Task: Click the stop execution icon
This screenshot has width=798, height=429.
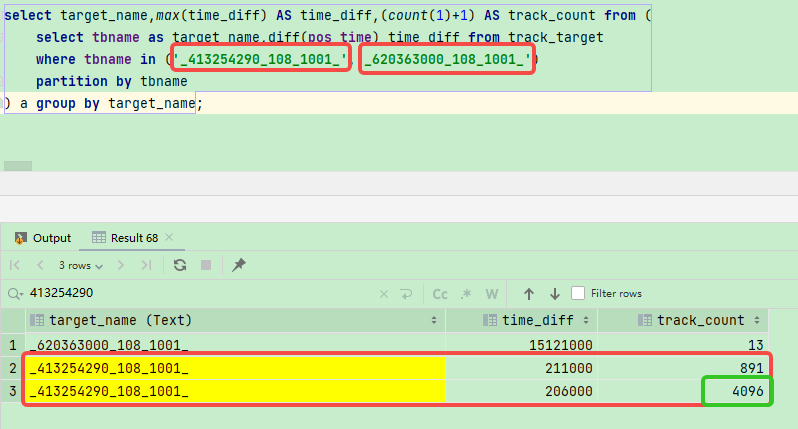Action: click(x=206, y=265)
